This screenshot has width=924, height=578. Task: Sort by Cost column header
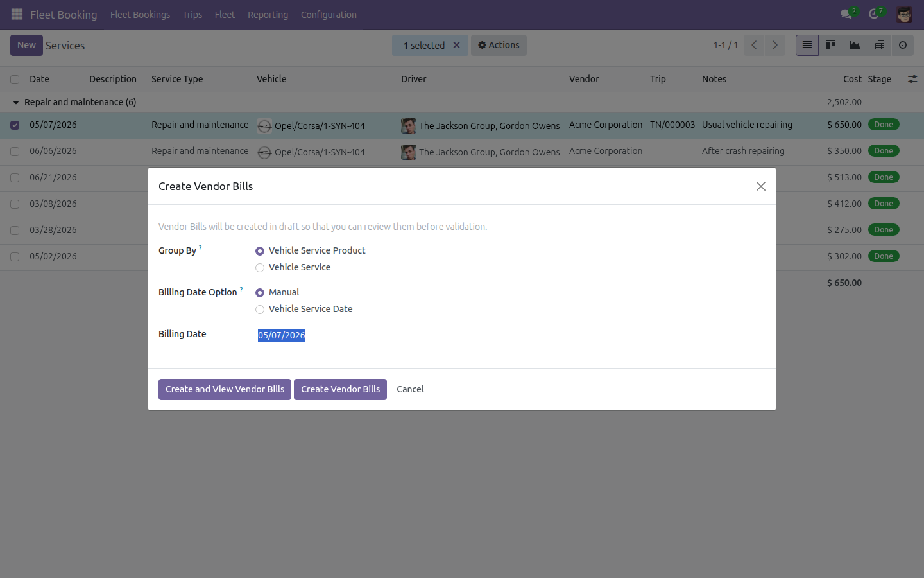[x=852, y=79]
